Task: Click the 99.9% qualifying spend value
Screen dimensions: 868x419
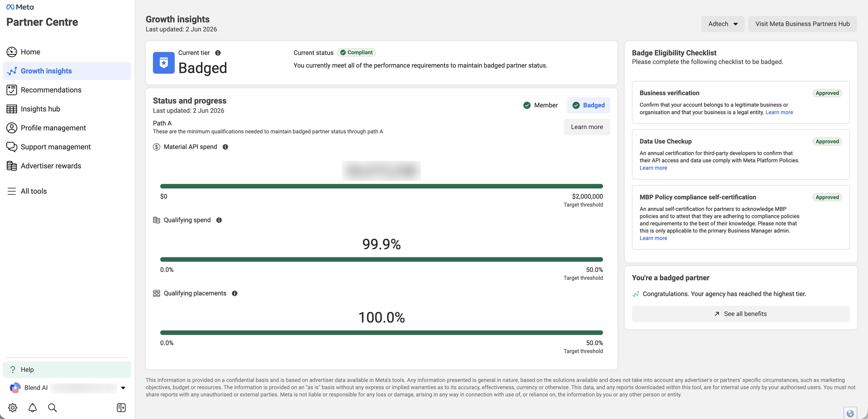Action: point(382,244)
